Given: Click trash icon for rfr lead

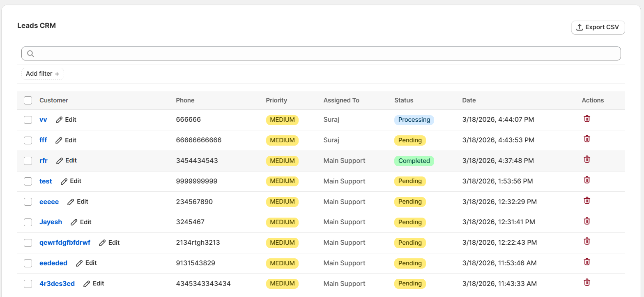Looking at the screenshot, I should (587, 159).
